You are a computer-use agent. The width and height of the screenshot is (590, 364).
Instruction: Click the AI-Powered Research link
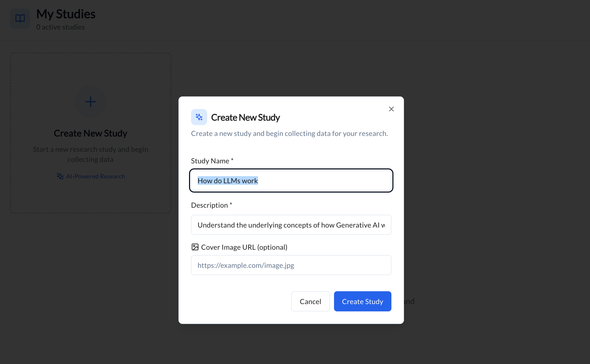[x=95, y=176]
